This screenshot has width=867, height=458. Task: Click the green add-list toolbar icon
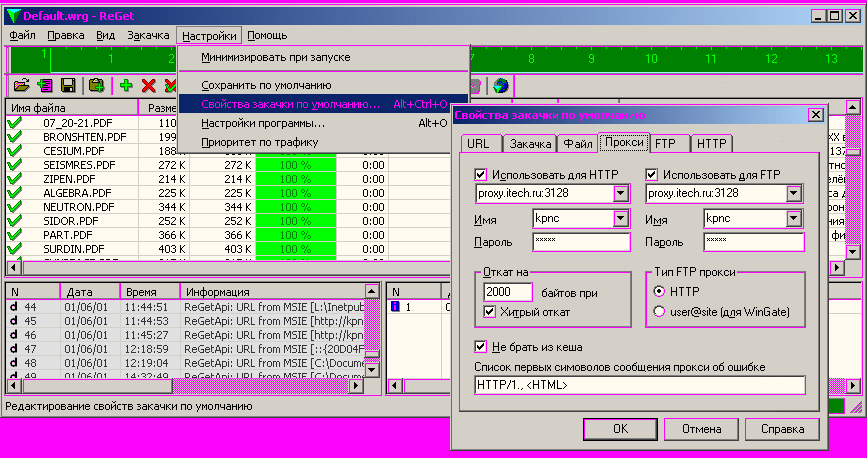click(45, 86)
